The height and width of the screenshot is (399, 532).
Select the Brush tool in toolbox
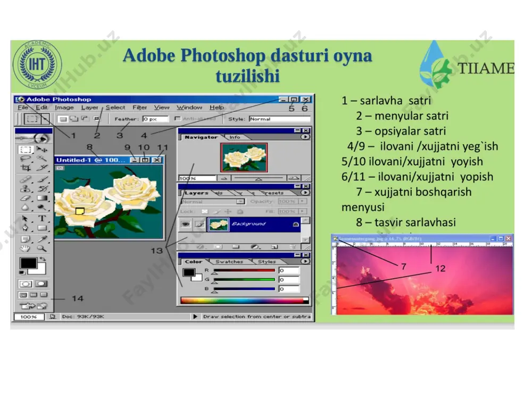(x=42, y=179)
